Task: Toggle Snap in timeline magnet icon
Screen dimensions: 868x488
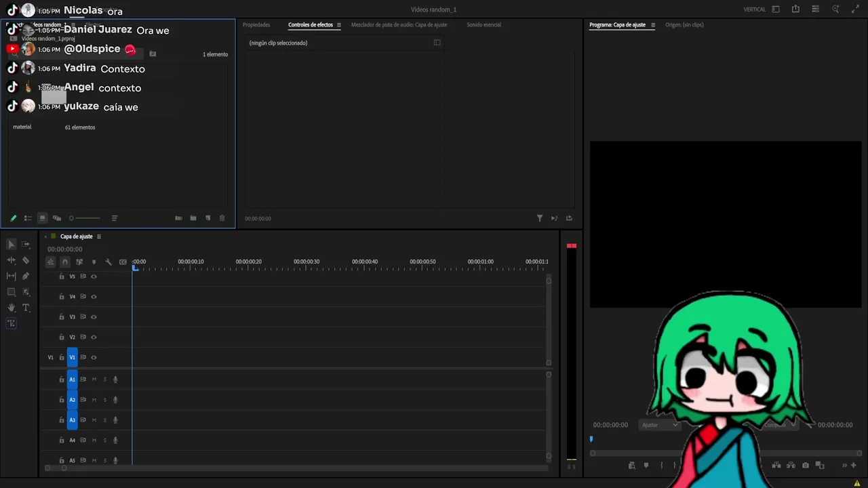Action: click(65, 262)
